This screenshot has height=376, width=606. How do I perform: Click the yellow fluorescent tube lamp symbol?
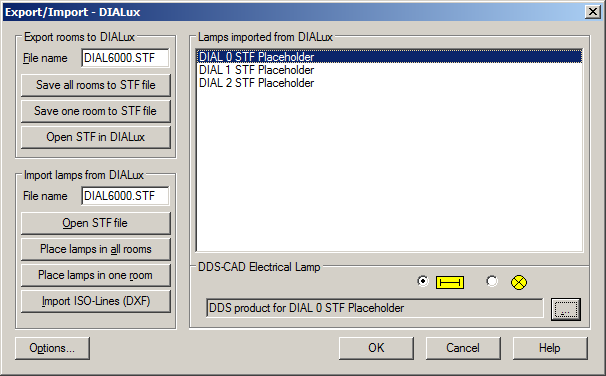[450, 282]
